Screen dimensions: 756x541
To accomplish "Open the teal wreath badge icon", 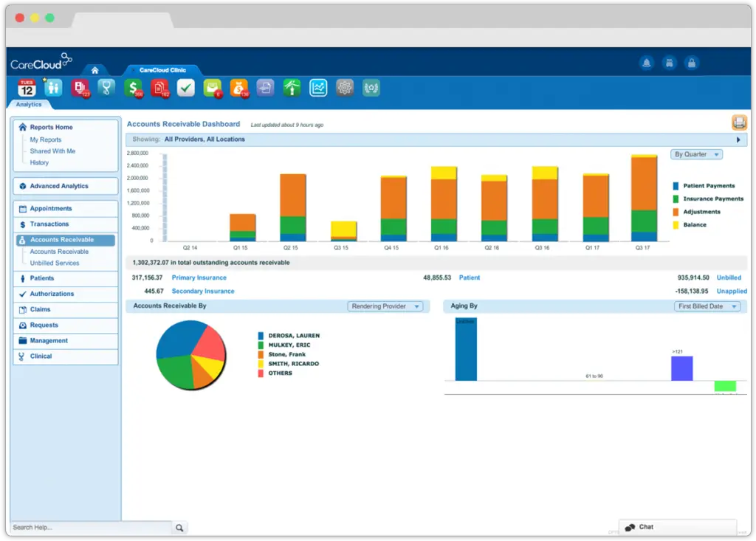I will (x=371, y=88).
